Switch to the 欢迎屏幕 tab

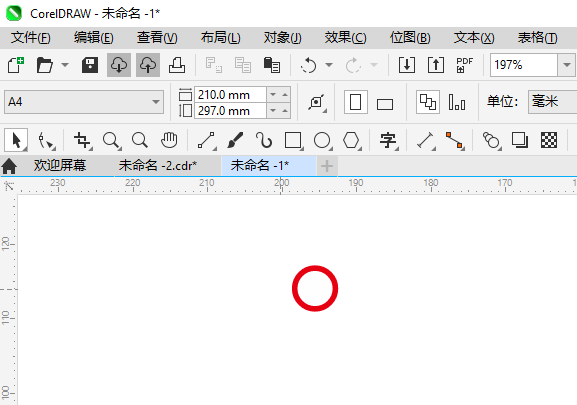(x=60, y=166)
